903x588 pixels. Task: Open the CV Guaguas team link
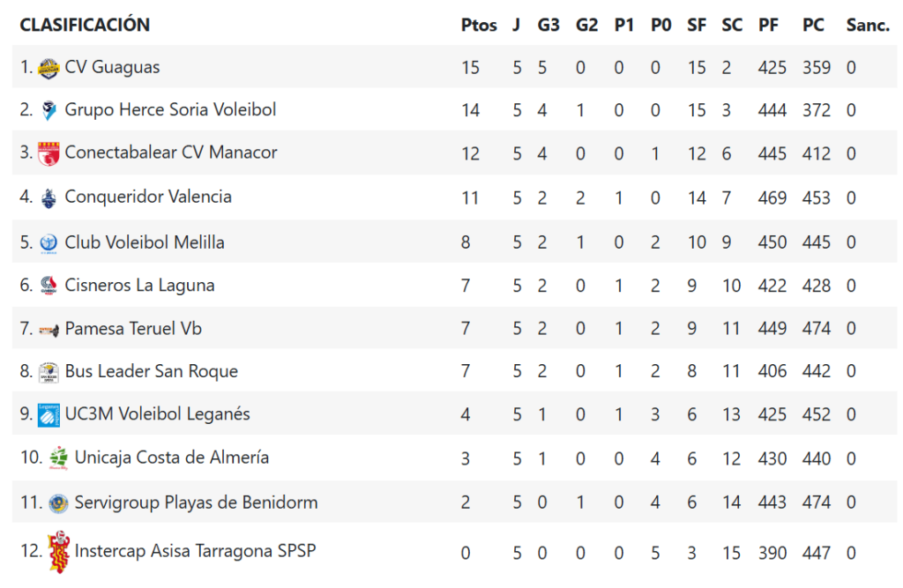[112, 67]
